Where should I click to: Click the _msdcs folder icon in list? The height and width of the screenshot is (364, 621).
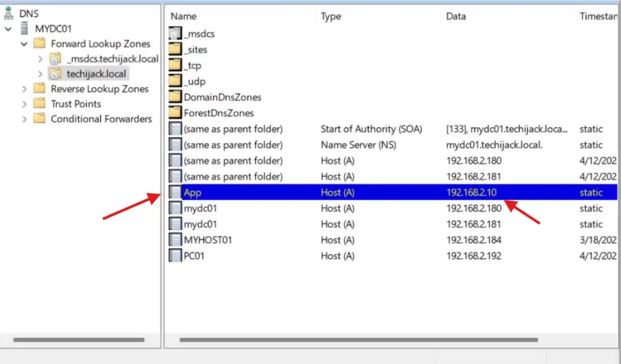pyautogui.click(x=175, y=34)
